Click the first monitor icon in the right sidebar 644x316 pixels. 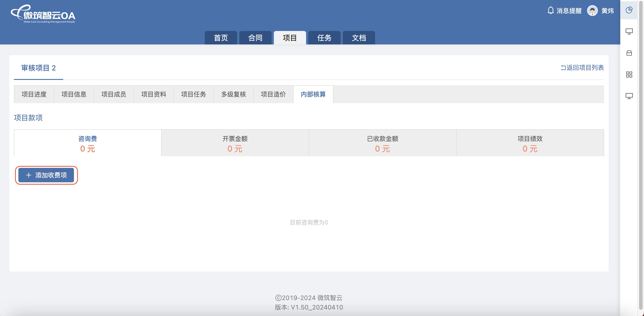click(629, 32)
